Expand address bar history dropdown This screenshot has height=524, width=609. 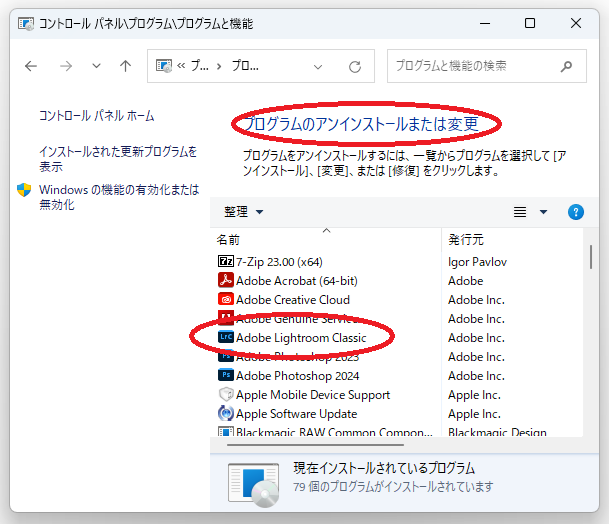(318, 67)
